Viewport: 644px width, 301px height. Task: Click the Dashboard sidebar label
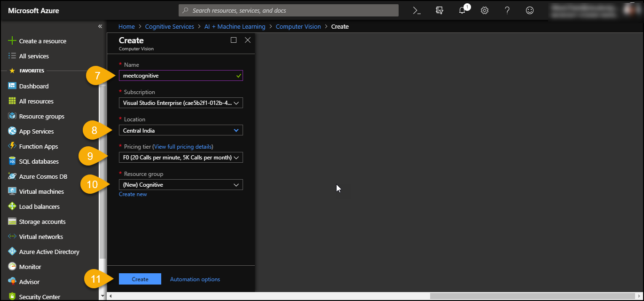34,86
